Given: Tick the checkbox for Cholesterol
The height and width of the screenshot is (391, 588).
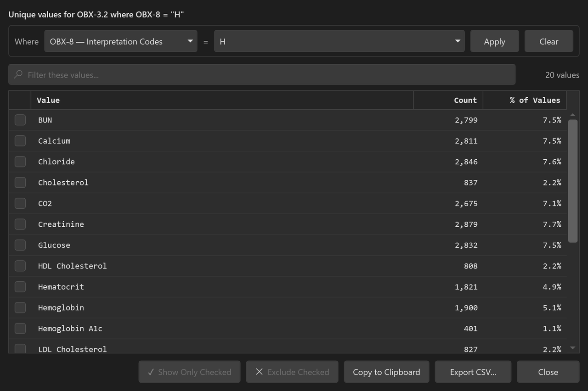Looking at the screenshot, I should pos(20,182).
